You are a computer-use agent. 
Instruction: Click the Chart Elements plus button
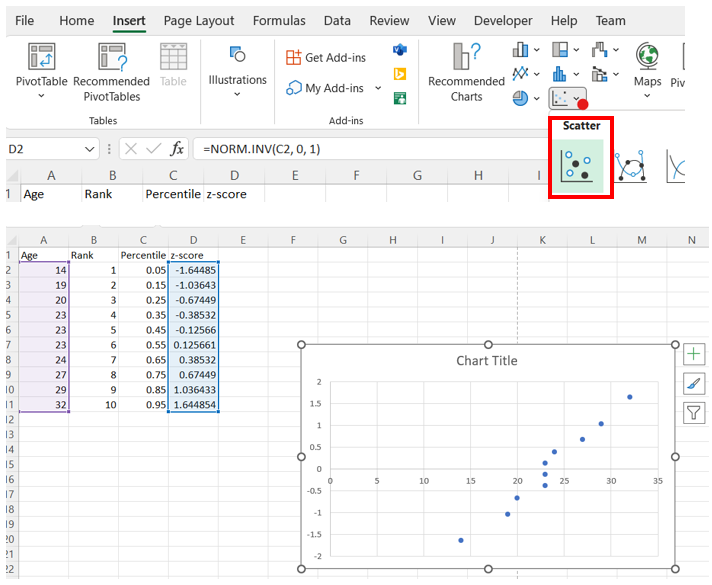pos(694,354)
